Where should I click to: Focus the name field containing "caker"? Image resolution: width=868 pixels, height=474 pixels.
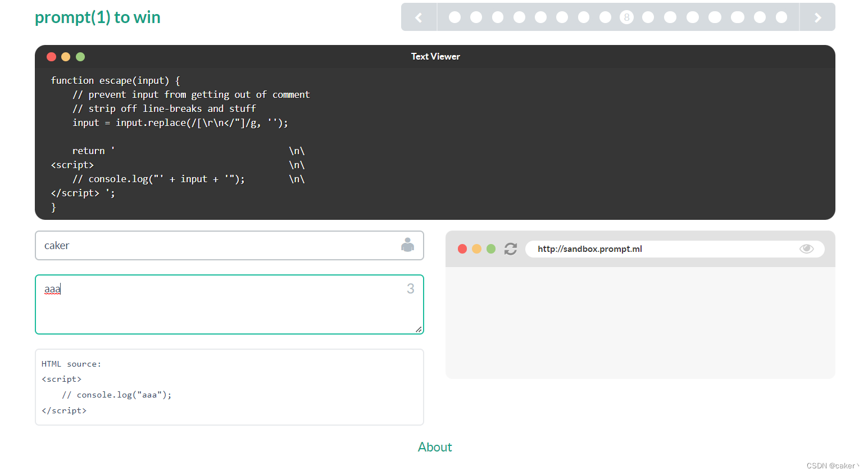point(229,245)
